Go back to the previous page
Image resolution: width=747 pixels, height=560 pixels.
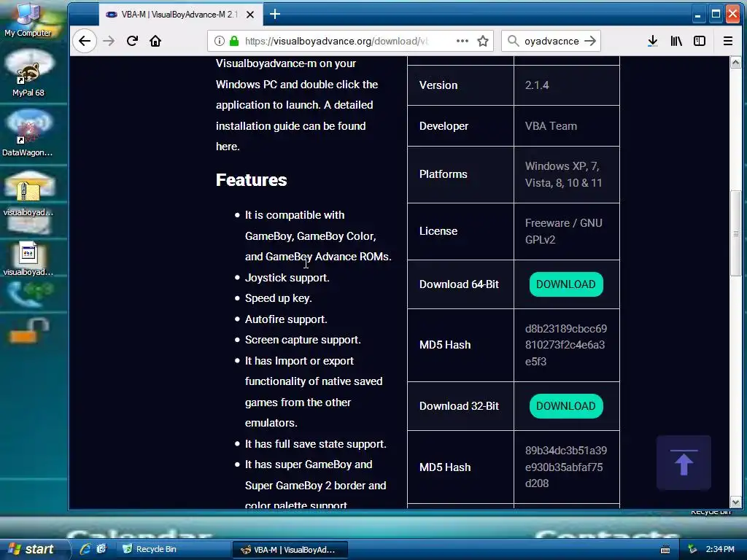point(85,41)
